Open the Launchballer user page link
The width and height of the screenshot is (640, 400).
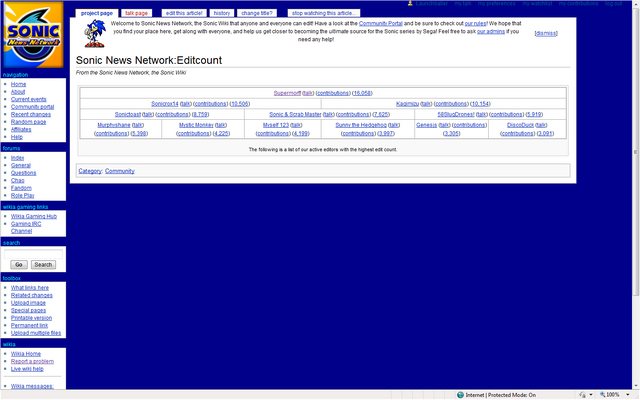[431, 3]
